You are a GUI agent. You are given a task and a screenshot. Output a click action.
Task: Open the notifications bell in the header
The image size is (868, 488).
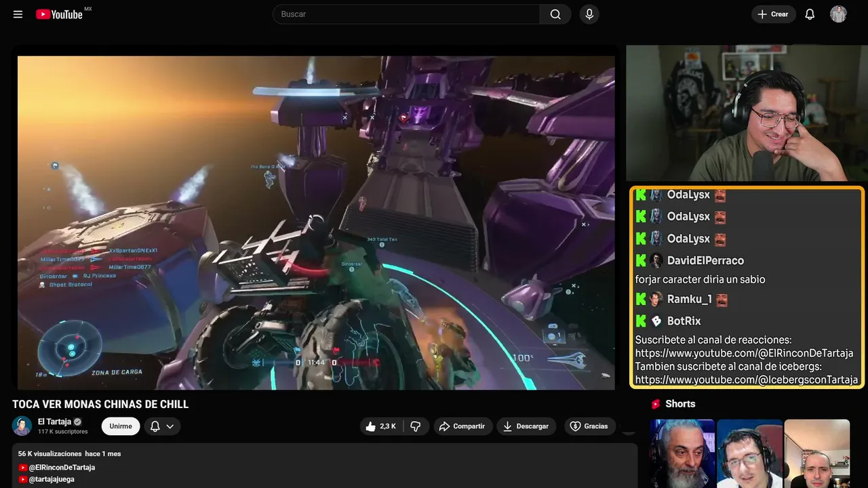point(810,14)
